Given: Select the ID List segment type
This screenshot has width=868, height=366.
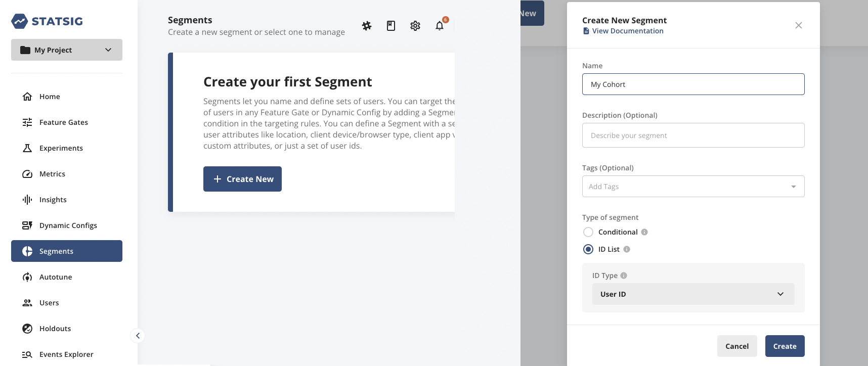Looking at the screenshot, I should (588, 249).
